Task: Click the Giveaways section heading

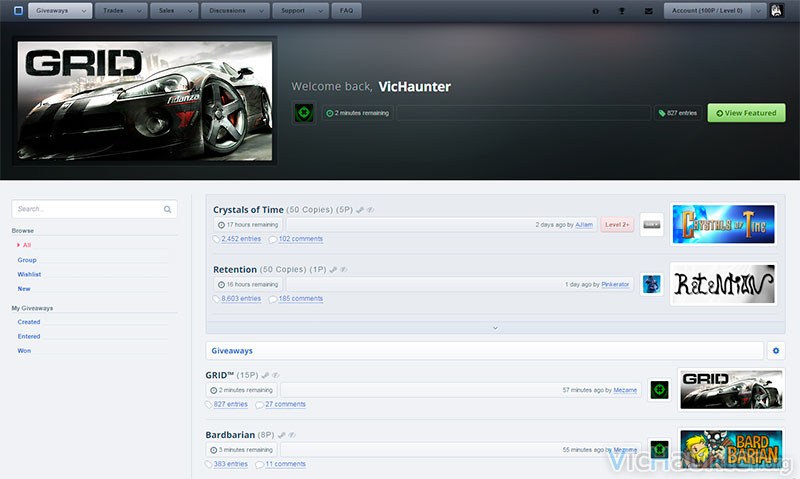Action: pos(232,350)
